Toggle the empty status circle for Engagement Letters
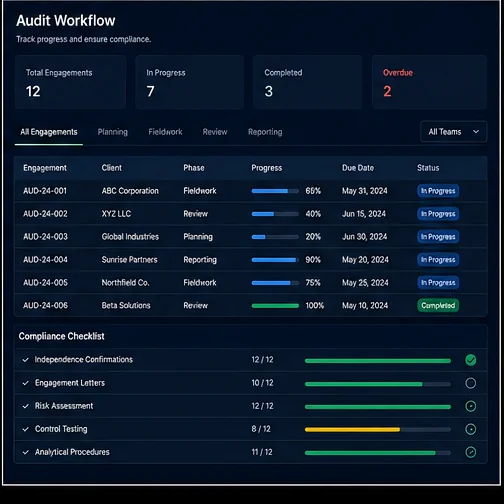 [x=470, y=383]
